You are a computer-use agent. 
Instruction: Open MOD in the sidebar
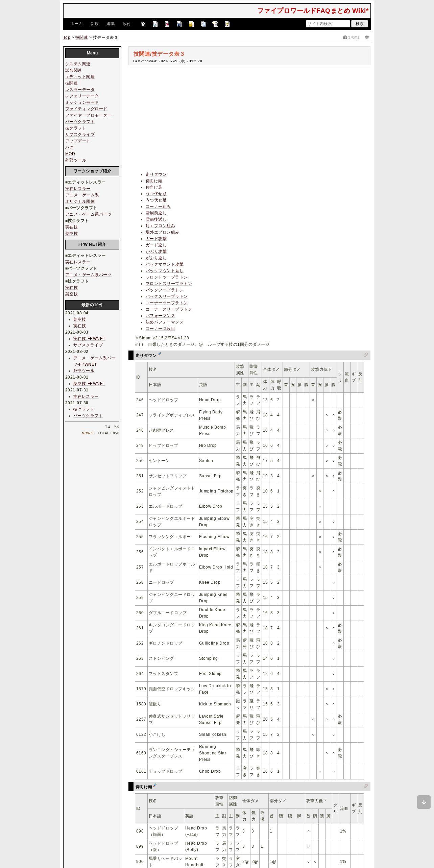point(70,154)
